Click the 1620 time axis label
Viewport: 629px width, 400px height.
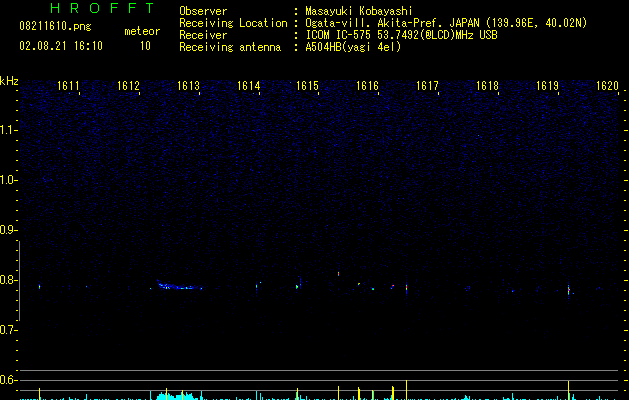click(607, 86)
